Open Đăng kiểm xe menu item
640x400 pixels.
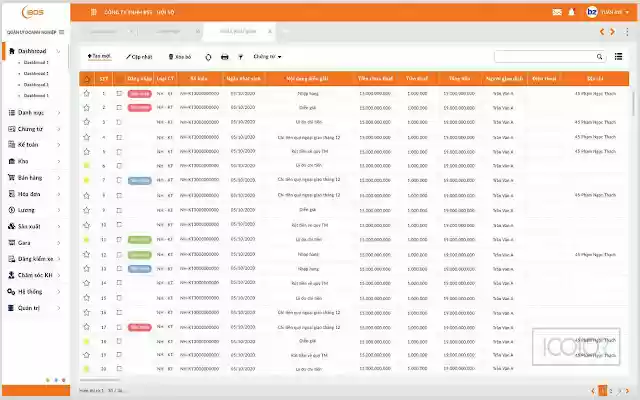[x=35, y=259]
